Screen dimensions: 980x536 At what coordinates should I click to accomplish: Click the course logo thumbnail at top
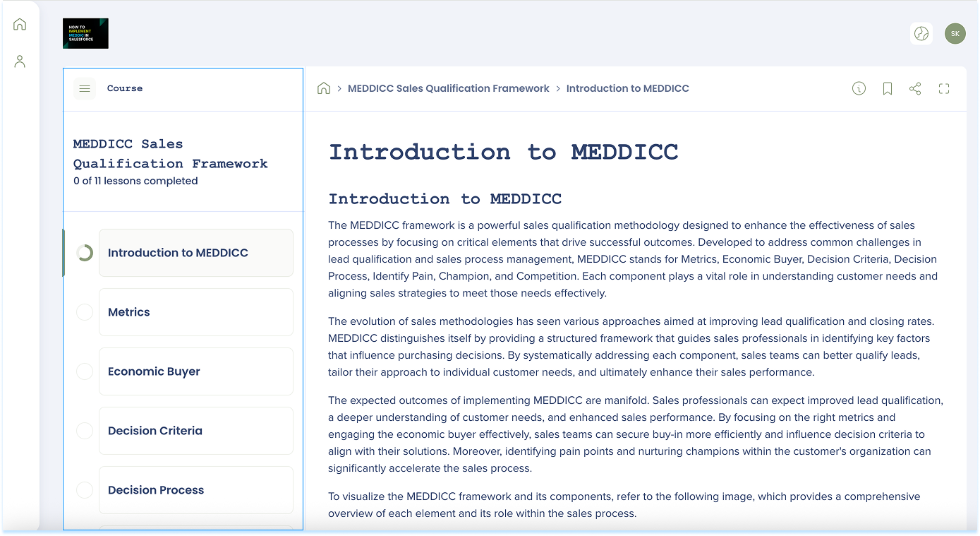85,33
